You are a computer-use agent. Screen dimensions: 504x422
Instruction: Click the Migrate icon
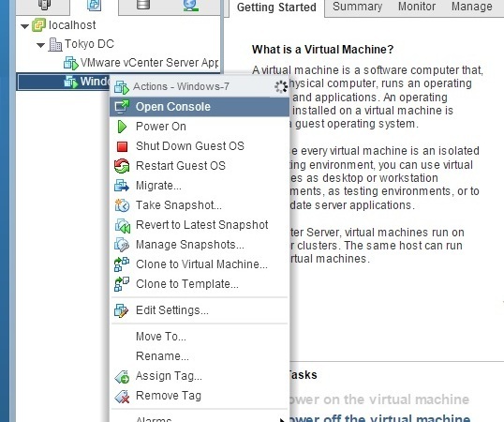point(122,186)
